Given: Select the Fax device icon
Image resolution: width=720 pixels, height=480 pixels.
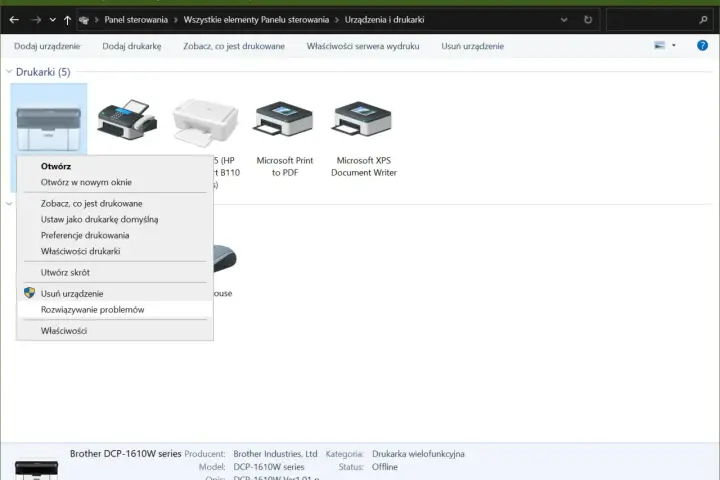Looking at the screenshot, I should click(x=127, y=119).
